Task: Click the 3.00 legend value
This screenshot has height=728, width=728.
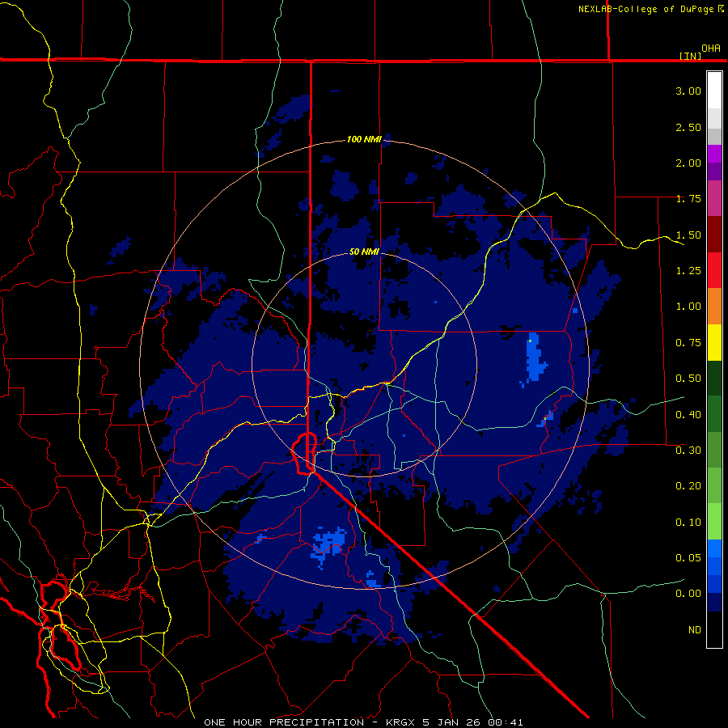Action: [x=688, y=91]
